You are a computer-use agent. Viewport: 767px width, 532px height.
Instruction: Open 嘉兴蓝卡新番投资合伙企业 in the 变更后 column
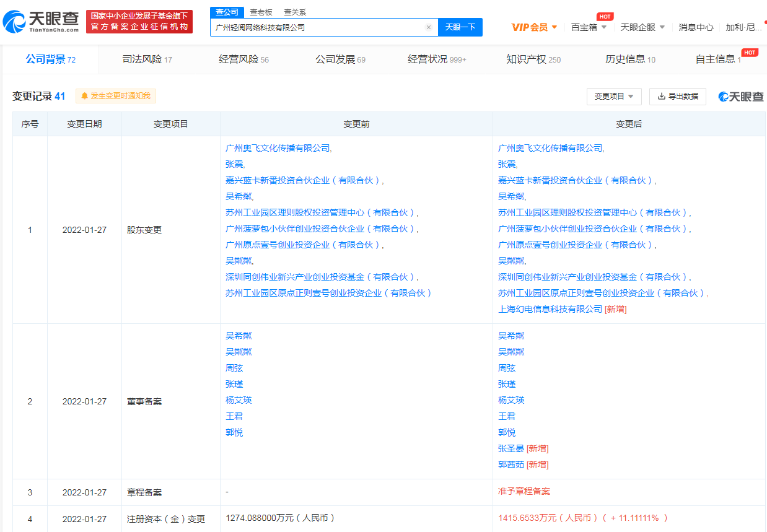coord(576,180)
